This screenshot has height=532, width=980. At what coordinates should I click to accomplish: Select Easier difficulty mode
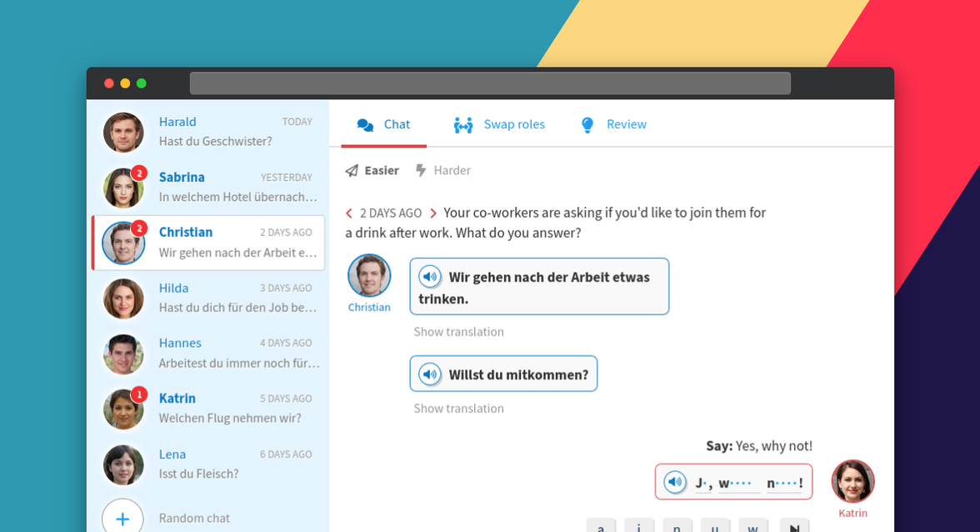pyautogui.click(x=372, y=170)
